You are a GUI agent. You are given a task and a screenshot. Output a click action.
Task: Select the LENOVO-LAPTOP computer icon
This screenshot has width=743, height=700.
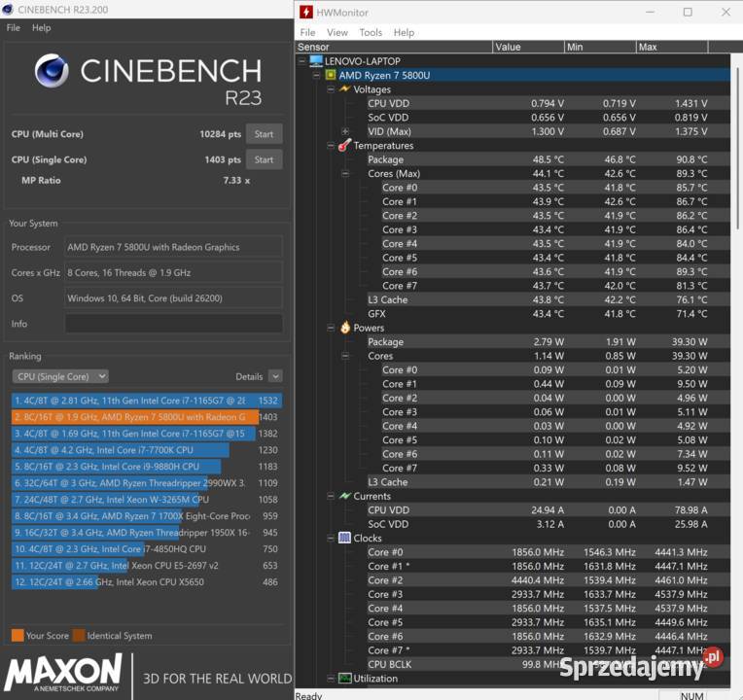[x=316, y=60]
